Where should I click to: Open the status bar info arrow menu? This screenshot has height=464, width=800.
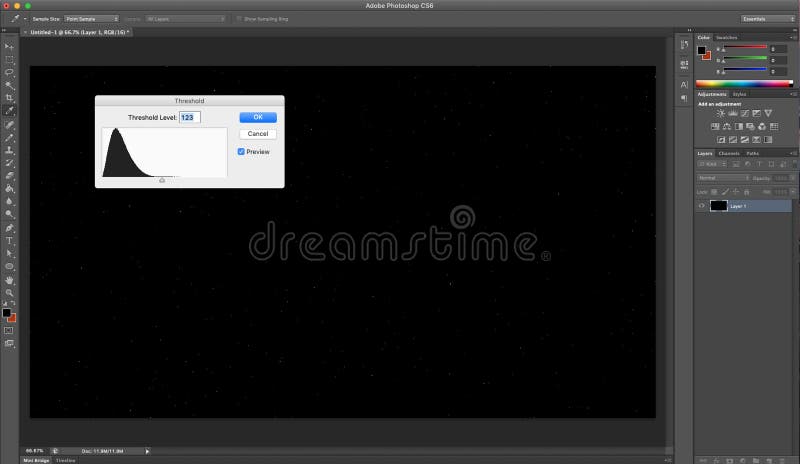point(147,451)
